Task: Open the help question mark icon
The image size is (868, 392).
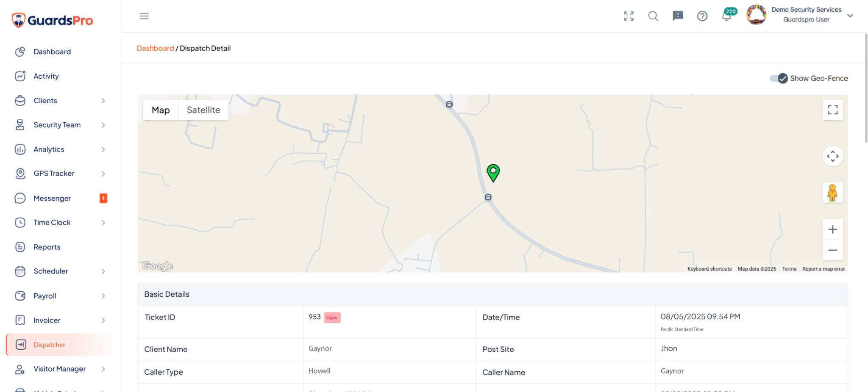Action: (x=702, y=16)
